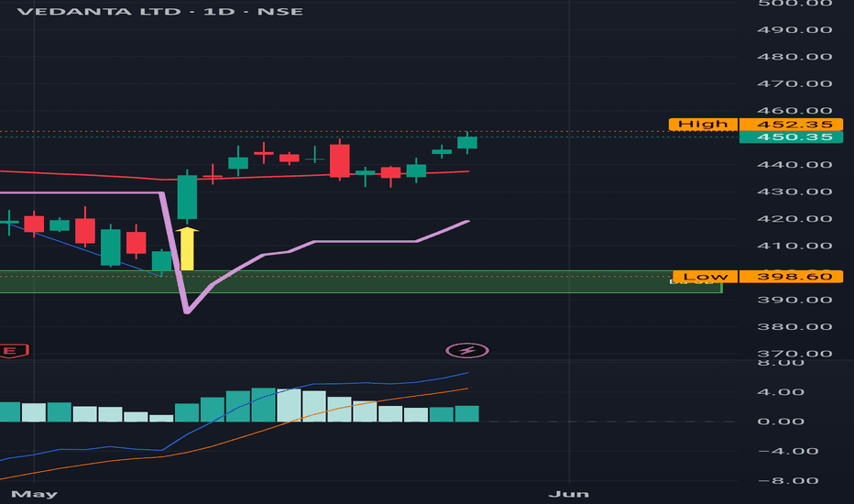This screenshot has height=504, width=854.
Task: Click the −4.00 indicator scale label
Action: (787, 451)
